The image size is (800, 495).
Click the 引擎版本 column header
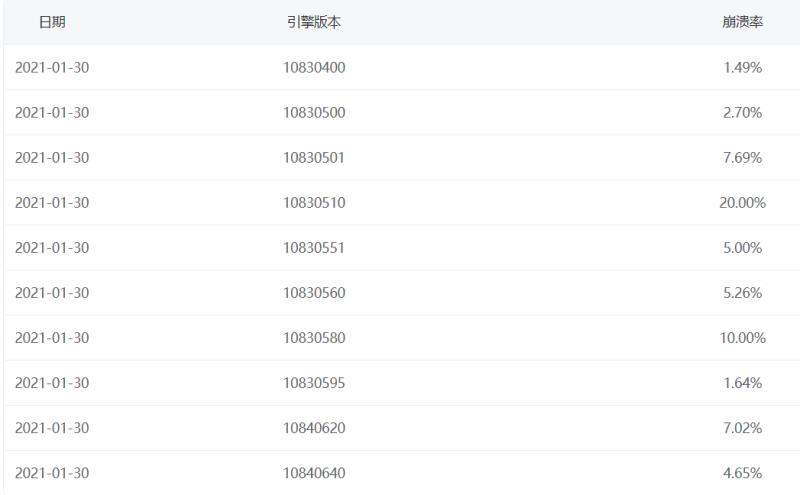314,22
